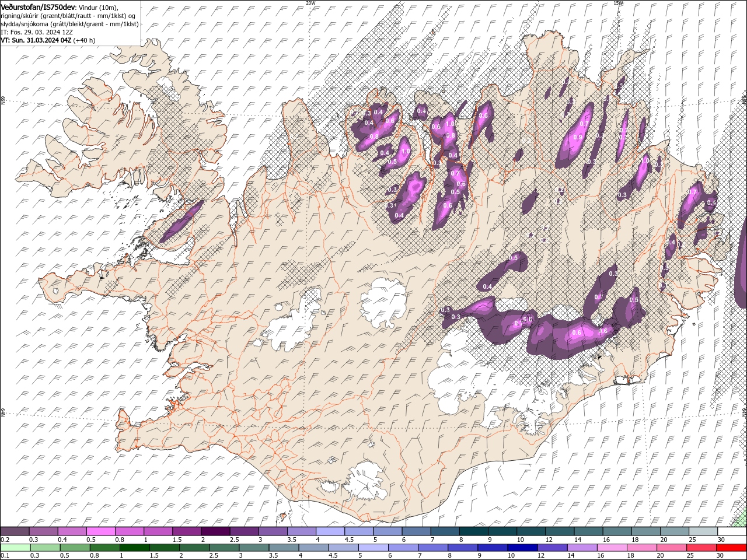Select the top-row legend swatch starting at 1.5

pyautogui.click(x=187, y=531)
